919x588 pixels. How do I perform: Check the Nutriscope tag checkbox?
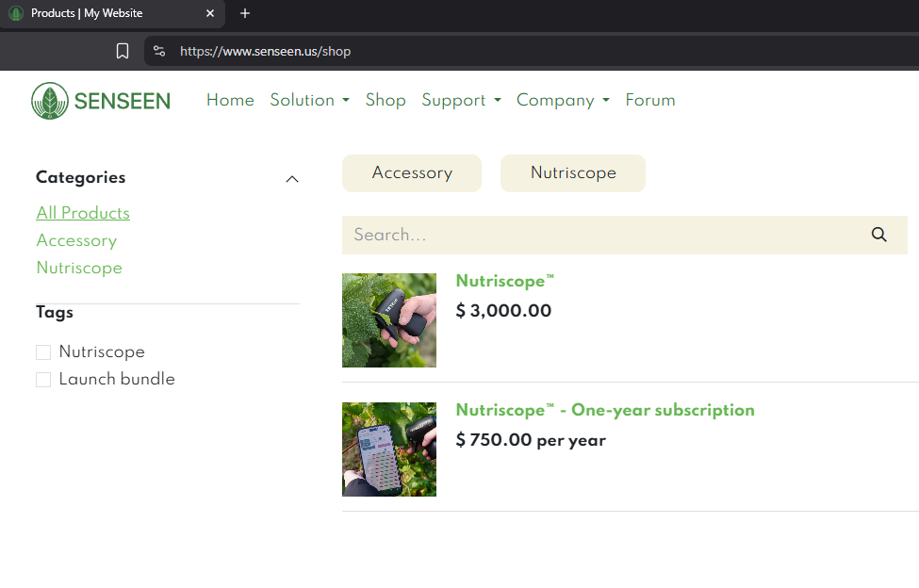click(43, 351)
